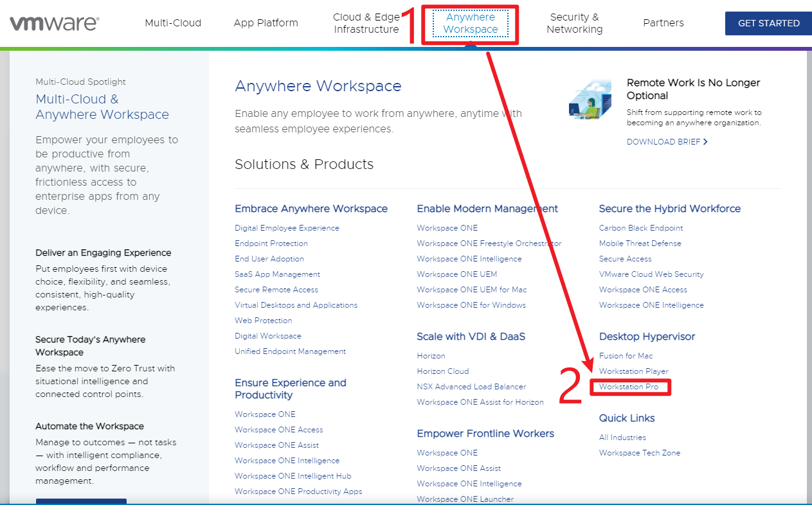Open the Multi-Cloud menu
The image size is (812, 505).
click(x=173, y=22)
